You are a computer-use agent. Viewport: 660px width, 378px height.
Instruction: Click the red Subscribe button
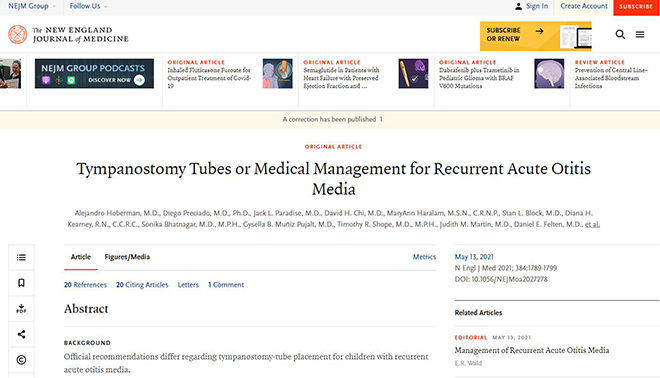(x=636, y=7)
